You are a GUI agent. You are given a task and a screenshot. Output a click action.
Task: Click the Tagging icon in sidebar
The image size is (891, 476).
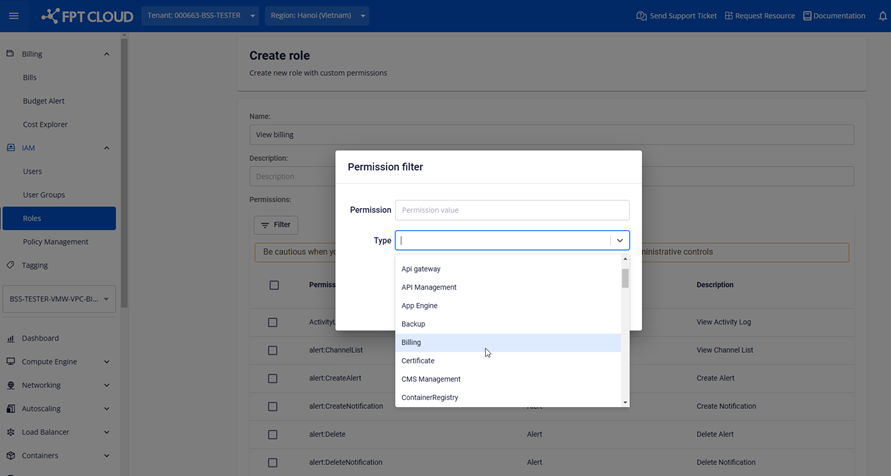(11, 265)
